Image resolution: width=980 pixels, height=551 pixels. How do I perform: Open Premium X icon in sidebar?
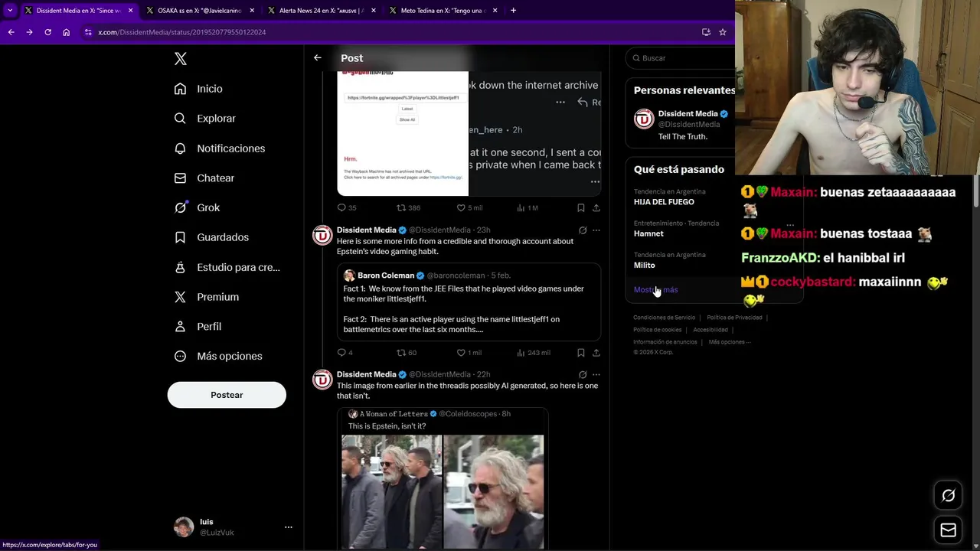[180, 297]
